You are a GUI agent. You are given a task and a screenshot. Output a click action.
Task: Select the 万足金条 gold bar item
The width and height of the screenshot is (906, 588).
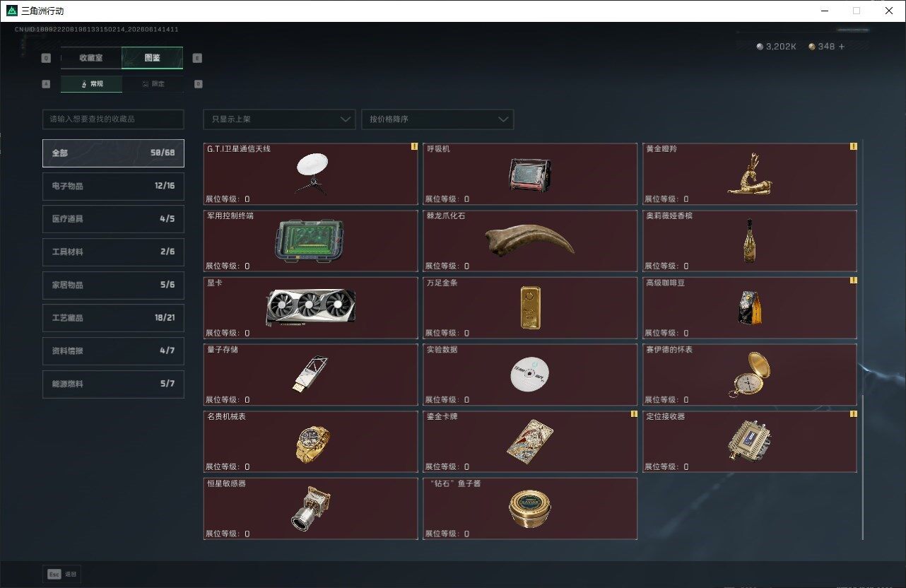(x=530, y=308)
